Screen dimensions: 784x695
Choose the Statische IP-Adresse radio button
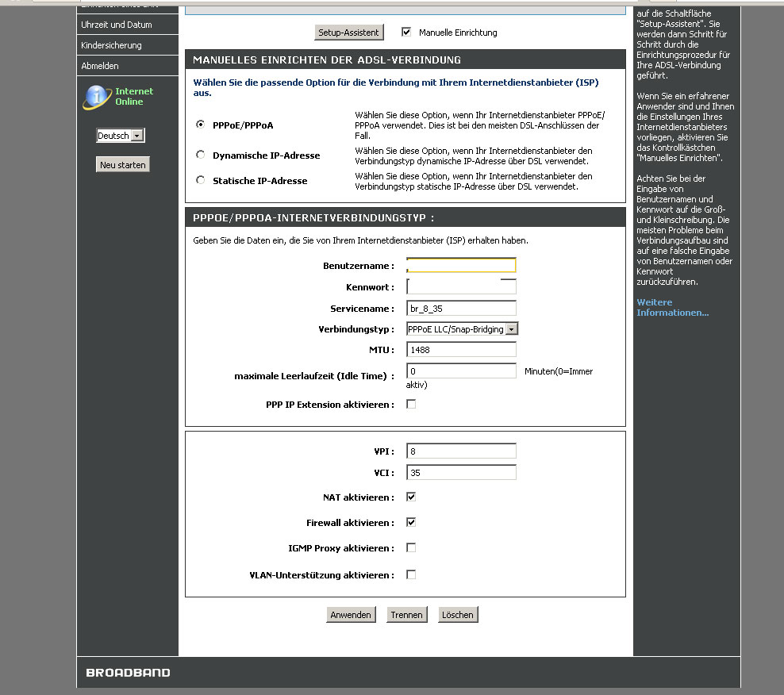point(201,180)
